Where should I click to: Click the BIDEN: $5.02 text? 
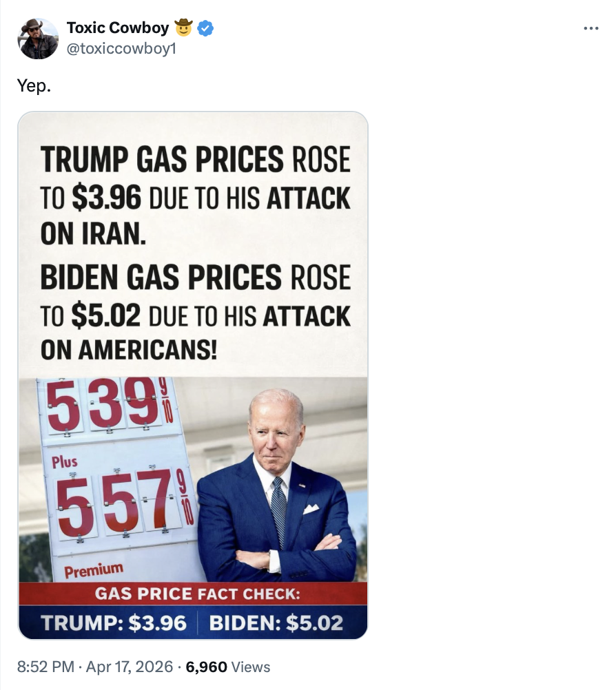click(276, 622)
